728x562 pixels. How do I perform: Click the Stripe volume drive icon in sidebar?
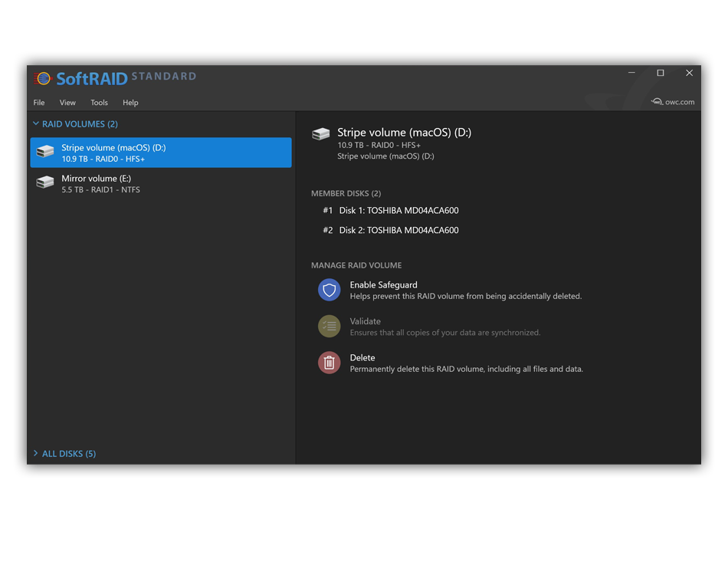point(45,152)
